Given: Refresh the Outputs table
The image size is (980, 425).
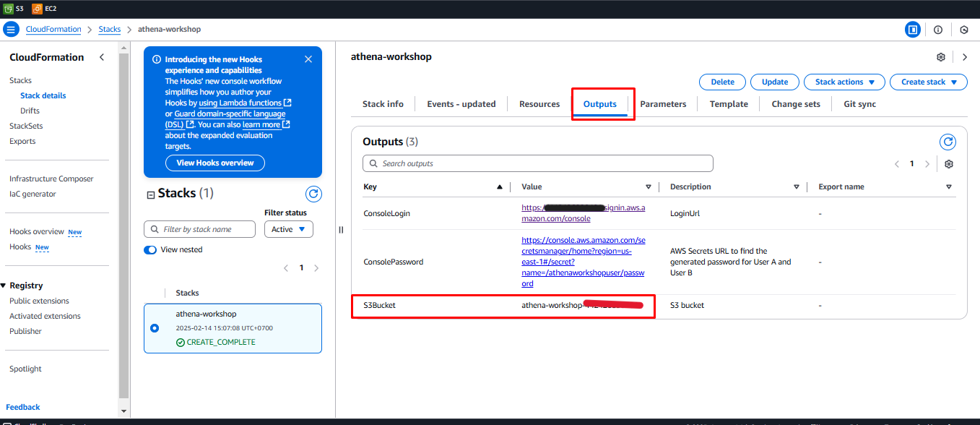Looking at the screenshot, I should click(x=947, y=142).
